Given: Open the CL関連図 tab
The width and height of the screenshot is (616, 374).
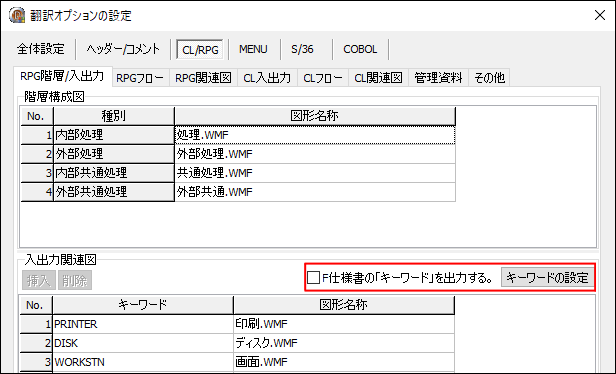Looking at the screenshot, I should [x=378, y=78].
